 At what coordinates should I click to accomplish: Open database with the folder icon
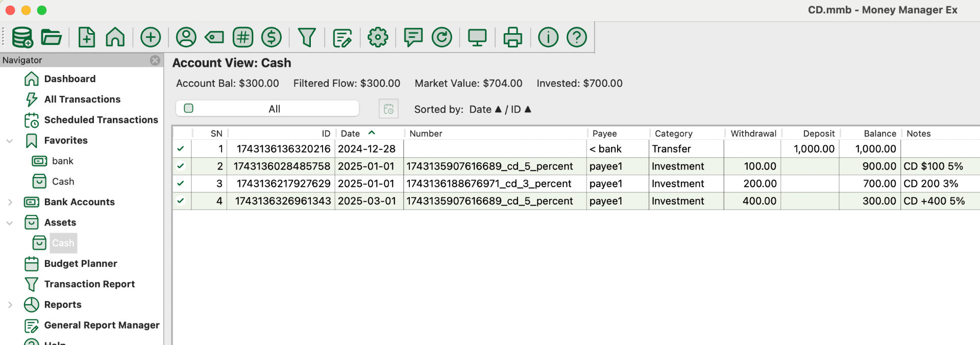[x=51, y=37]
